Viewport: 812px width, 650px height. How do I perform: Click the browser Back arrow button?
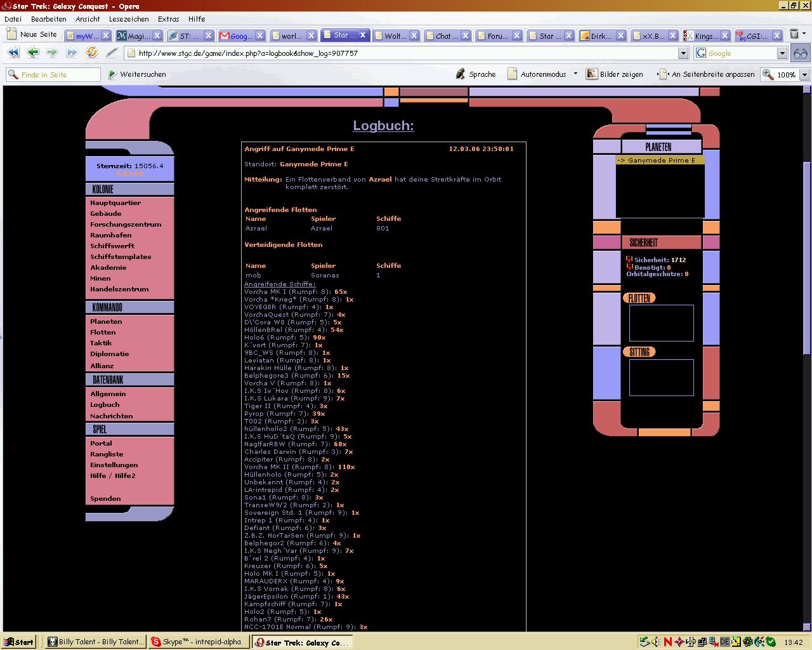coord(32,53)
